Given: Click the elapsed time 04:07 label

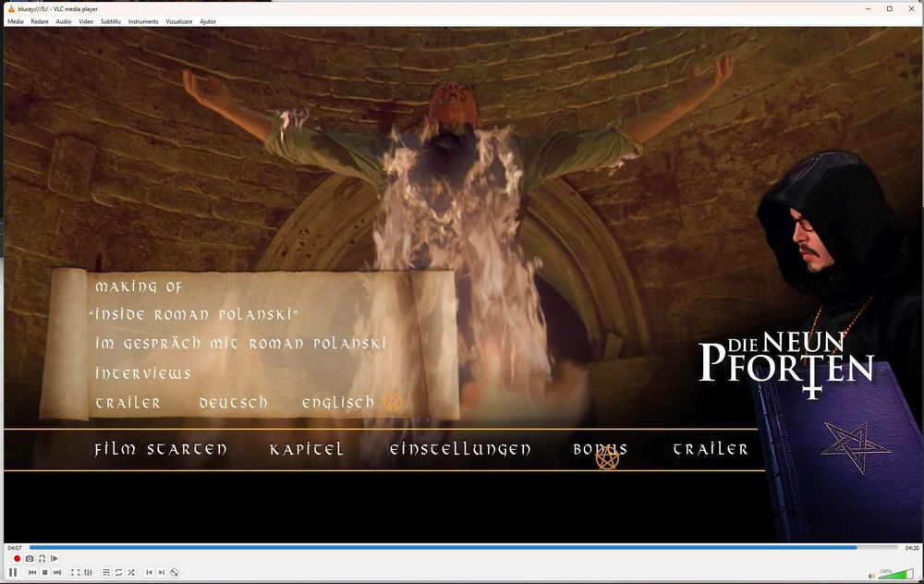Looking at the screenshot, I should 14,548.
